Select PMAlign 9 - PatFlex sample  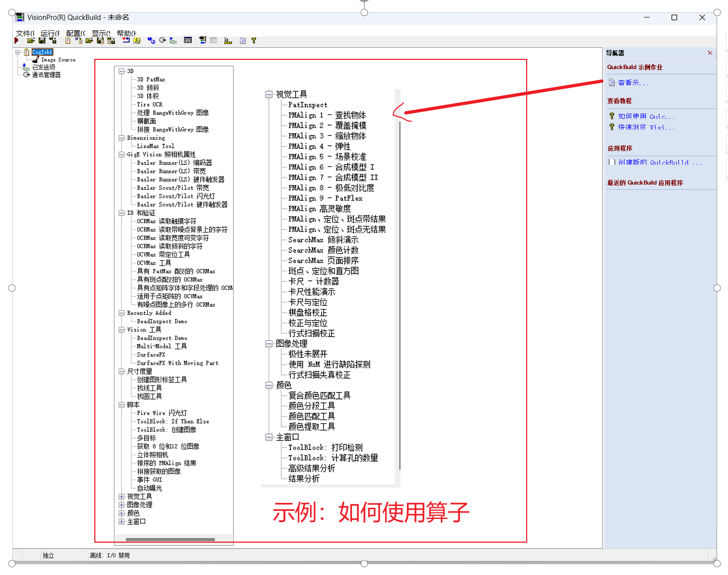pyautogui.click(x=325, y=198)
